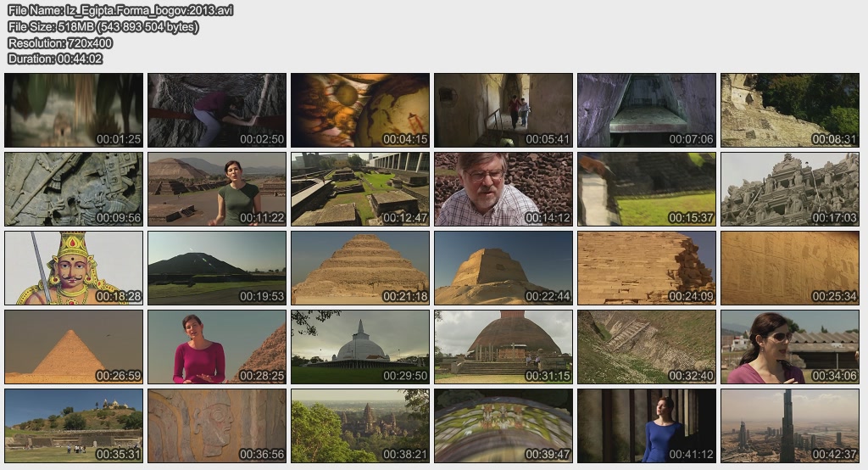Click the painted deity thumbnail at 00:18:28
The height and width of the screenshot is (470, 868).
(x=74, y=268)
